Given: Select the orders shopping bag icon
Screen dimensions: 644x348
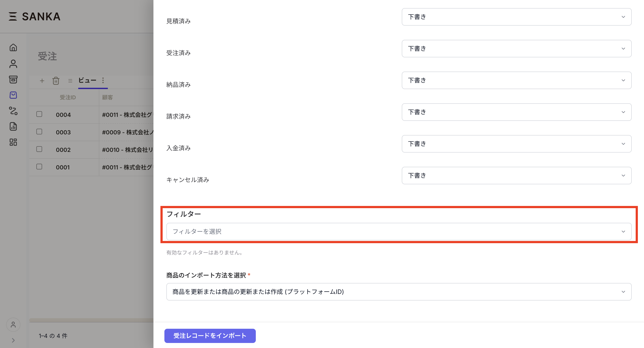Looking at the screenshot, I should (13, 95).
